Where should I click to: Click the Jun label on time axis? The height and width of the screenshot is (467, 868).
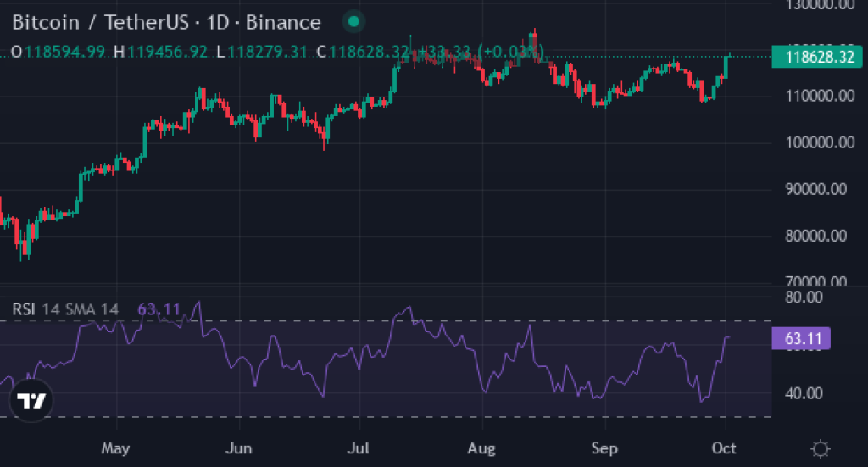240,448
